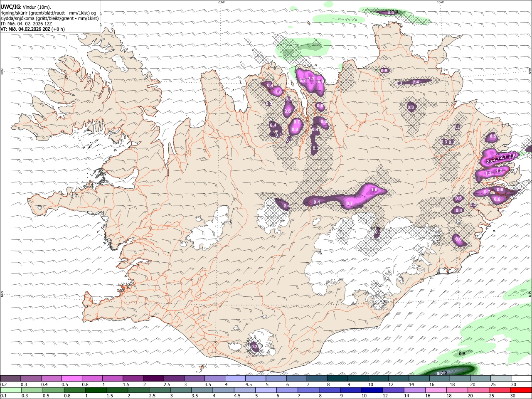Click the 20W longitude label
Image resolution: width=532 pixels, height=399 pixels.
point(221,2)
